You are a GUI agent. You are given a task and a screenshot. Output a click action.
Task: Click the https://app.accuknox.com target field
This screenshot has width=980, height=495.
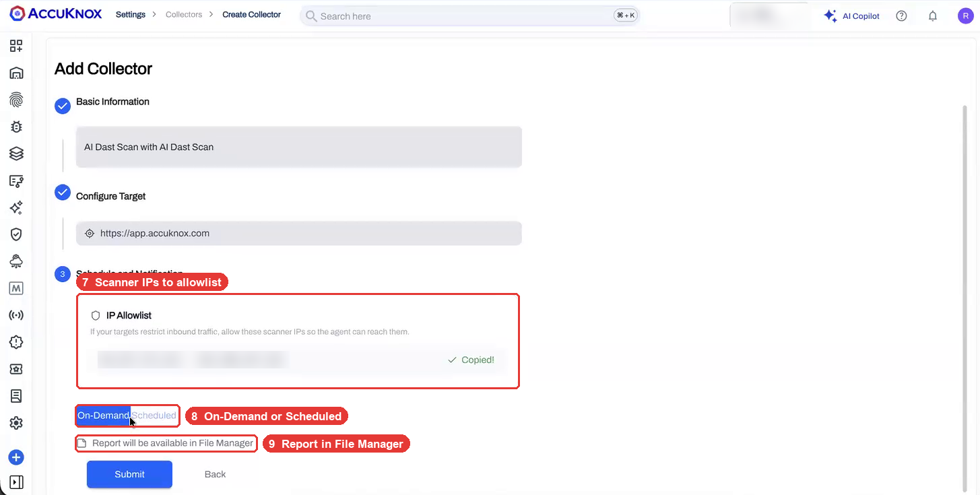coord(299,233)
